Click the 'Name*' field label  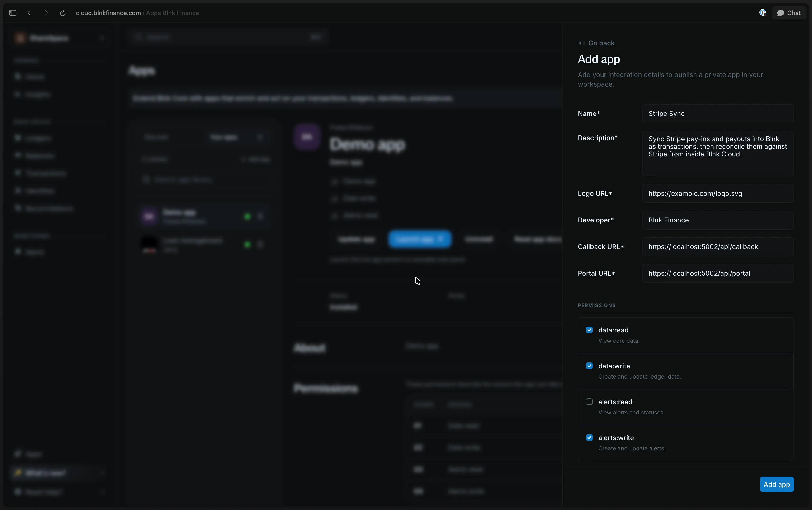pos(589,114)
